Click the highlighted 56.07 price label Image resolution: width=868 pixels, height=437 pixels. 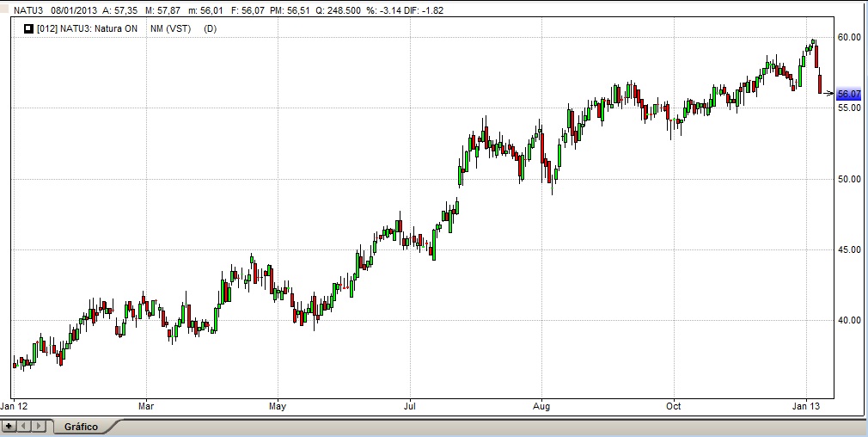tap(848, 94)
